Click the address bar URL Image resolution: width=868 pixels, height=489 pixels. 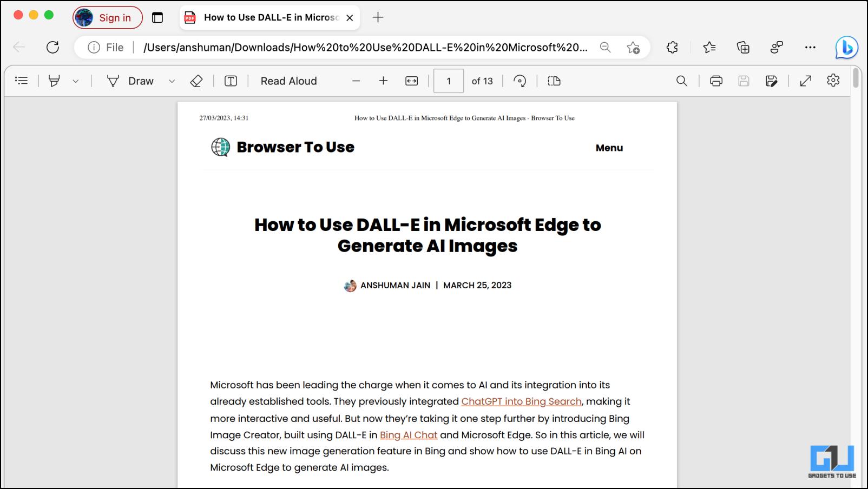click(x=365, y=48)
